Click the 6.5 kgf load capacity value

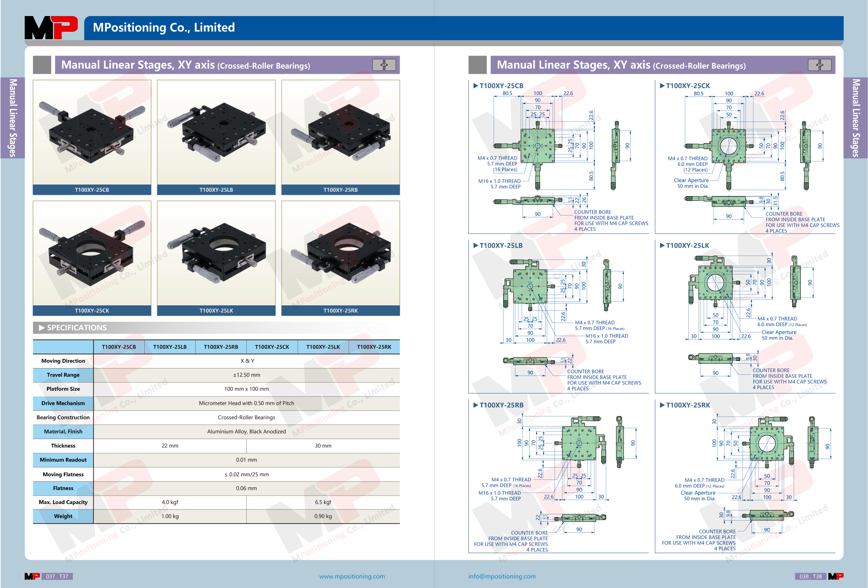coord(323,502)
